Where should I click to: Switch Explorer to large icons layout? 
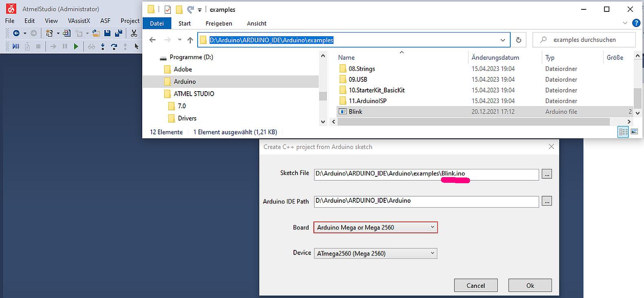(634, 132)
